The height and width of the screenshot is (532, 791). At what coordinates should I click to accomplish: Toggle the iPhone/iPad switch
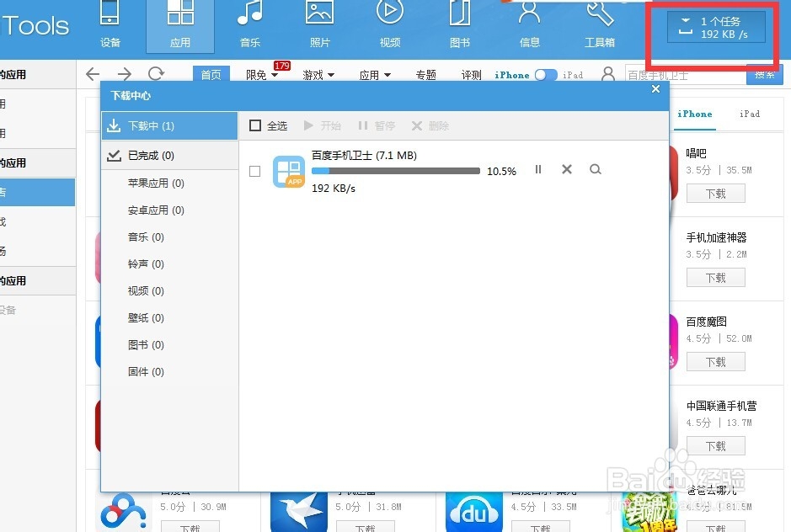click(x=545, y=75)
